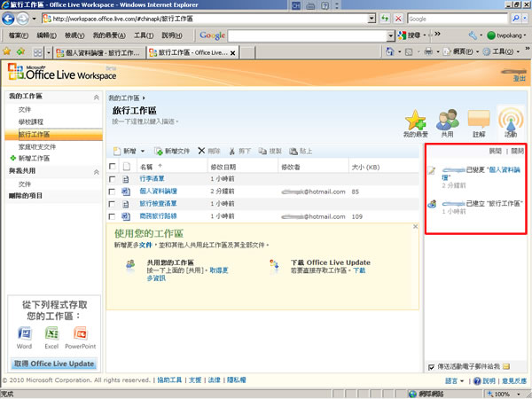Image resolution: width=532 pixels, height=399 pixels.
Task: Click the 複製 copy icon
Action: [262, 151]
